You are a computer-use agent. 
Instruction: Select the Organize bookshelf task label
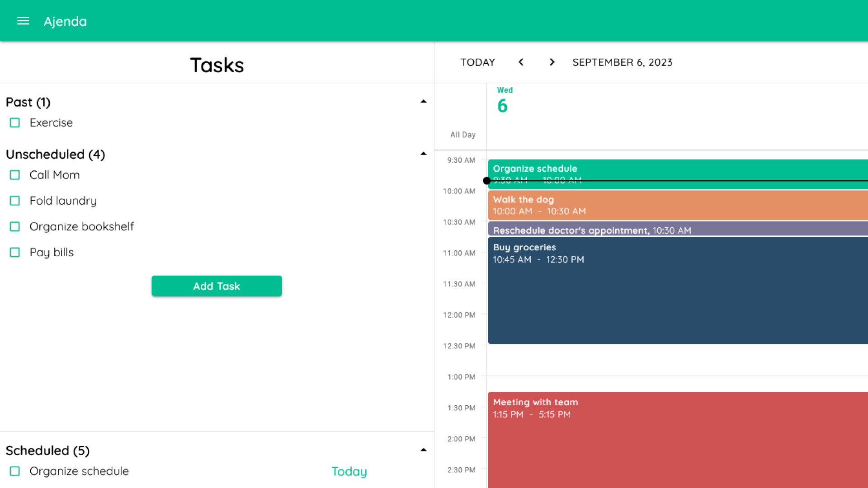click(x=82, y=226)
